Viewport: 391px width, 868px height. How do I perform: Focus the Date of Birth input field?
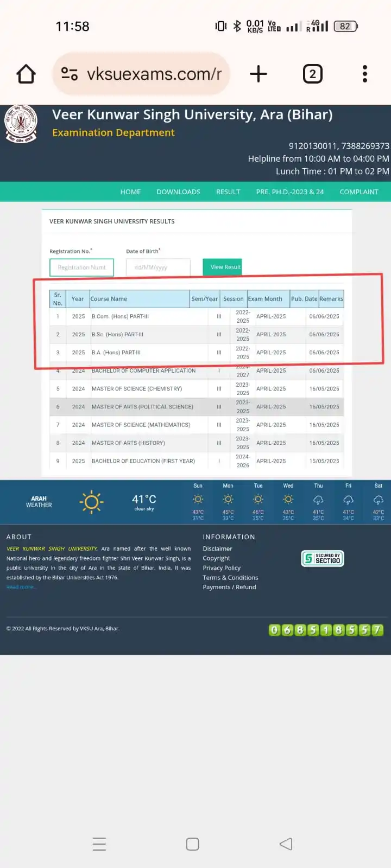click(x=158, y=267)
